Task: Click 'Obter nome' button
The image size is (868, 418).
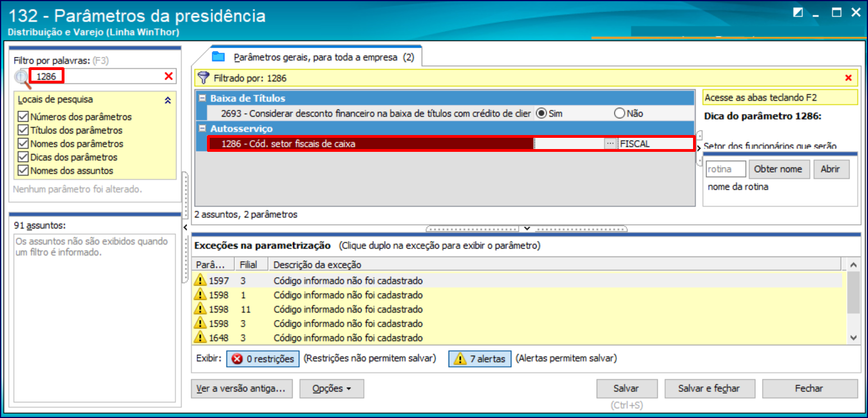Action: 779,169
